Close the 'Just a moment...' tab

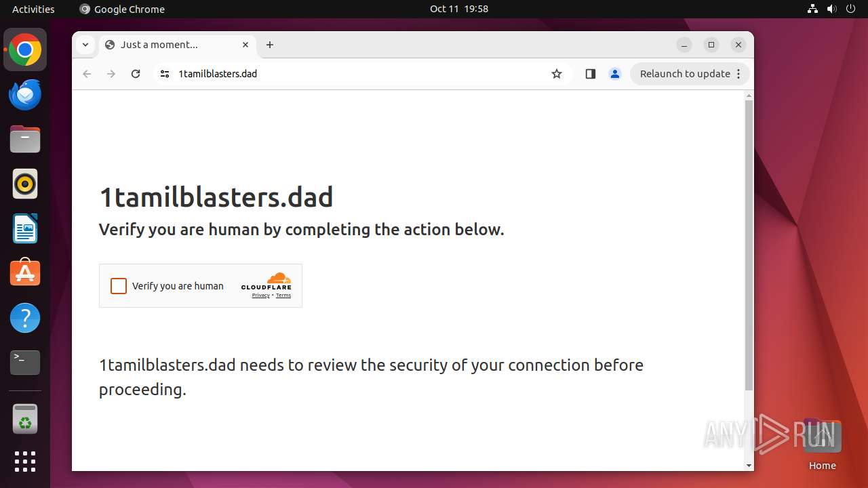pos(245,45)
